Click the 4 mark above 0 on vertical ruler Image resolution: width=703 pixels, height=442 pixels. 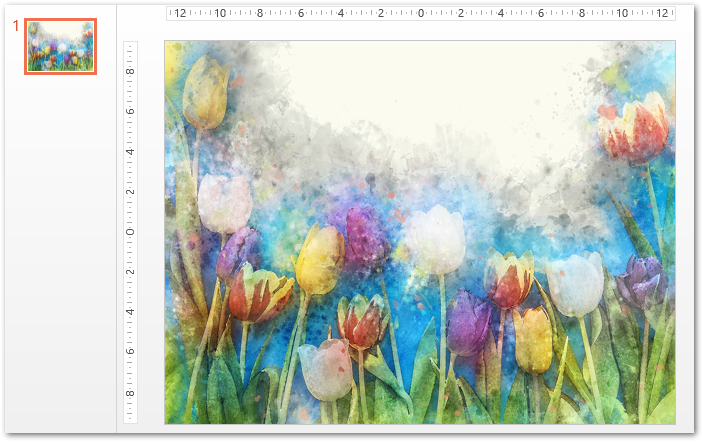[x=130, y=152]
